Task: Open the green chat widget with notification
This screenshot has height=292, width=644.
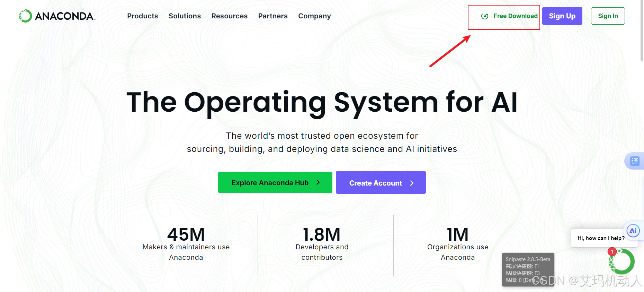Action: [x=622, y=261]
